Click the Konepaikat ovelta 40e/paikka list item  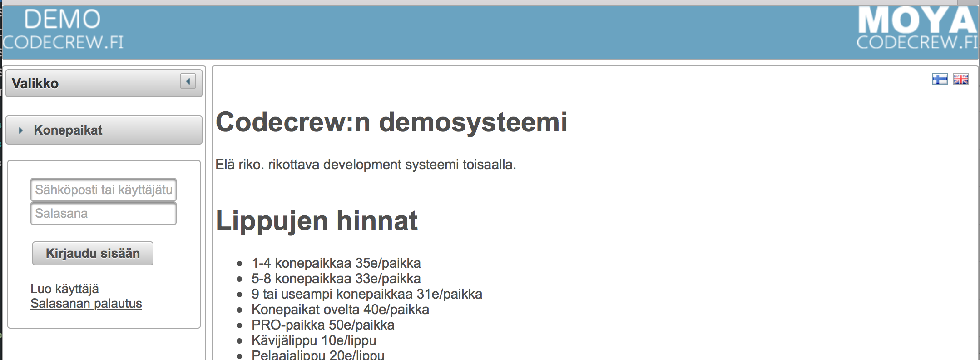click(x=340, y=310)
